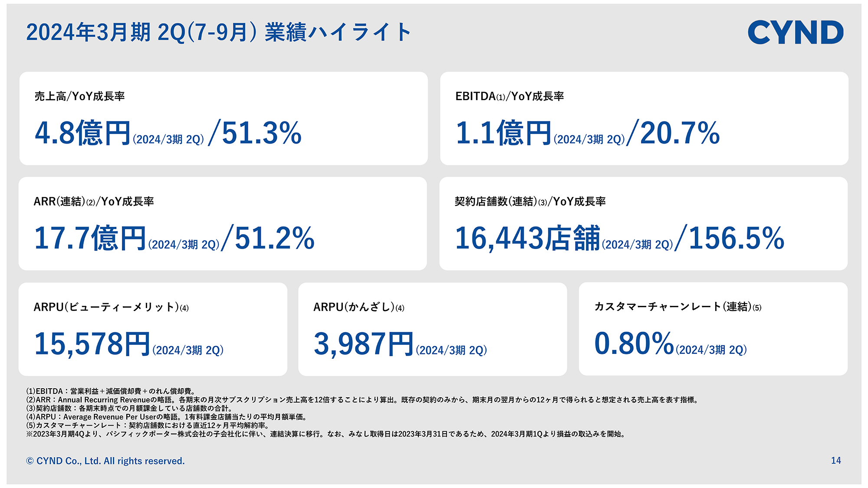Click the page number 14
Screen dimensions: 868x488
click(836, 461)
